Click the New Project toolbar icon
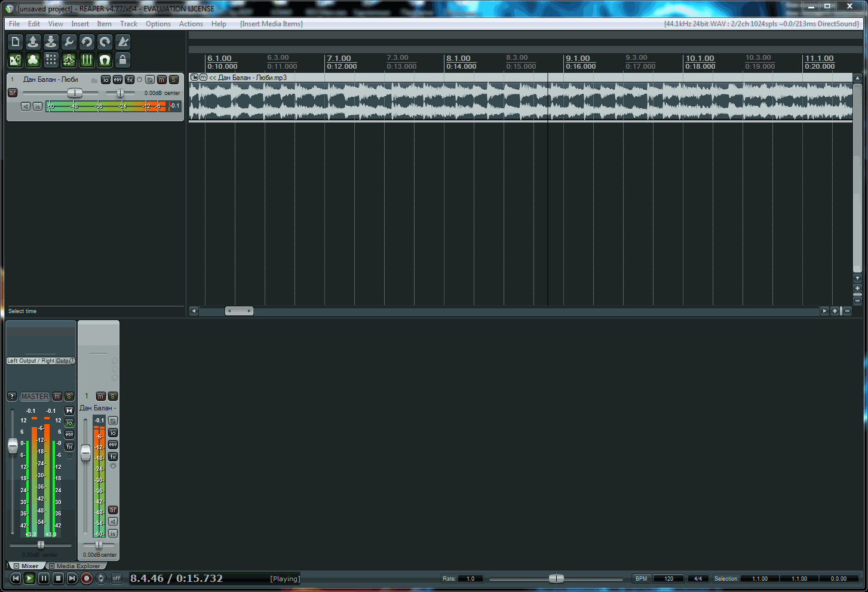Image resolution: width=868 pixels, height=592 pixels. tap(16, 42)
